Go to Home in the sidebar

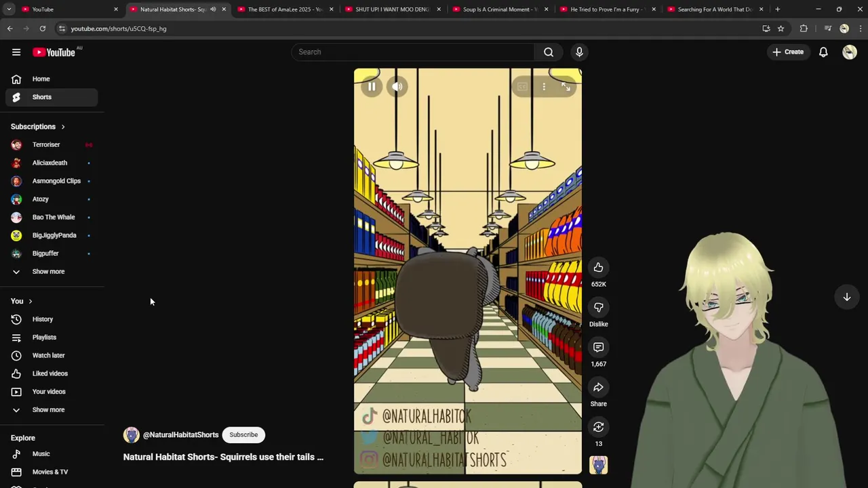(52, 79)
